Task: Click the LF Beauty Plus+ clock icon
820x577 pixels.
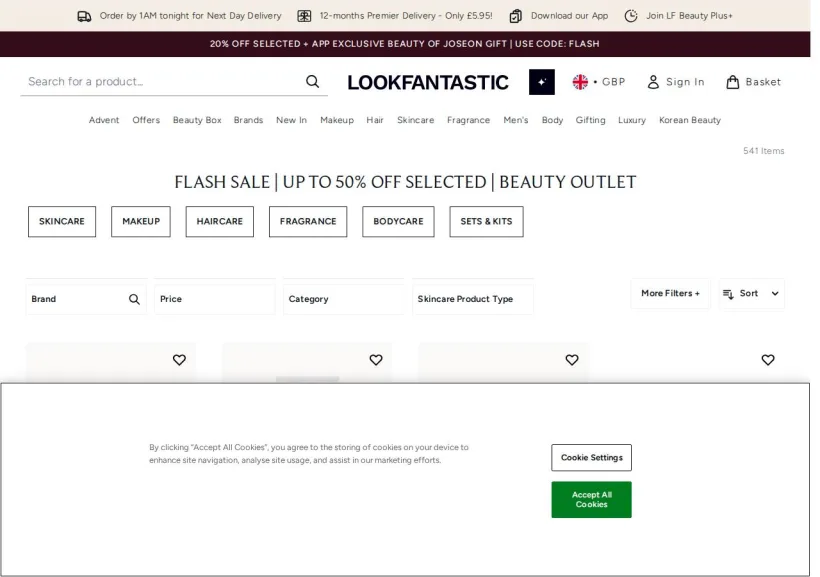Action: pos(631,16)
